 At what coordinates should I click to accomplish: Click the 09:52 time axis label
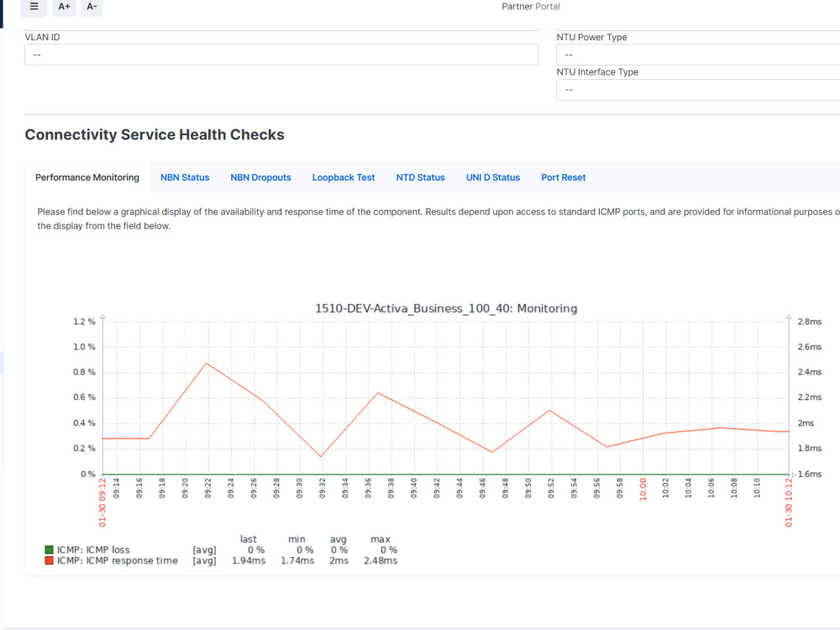[x=551, y=489]
